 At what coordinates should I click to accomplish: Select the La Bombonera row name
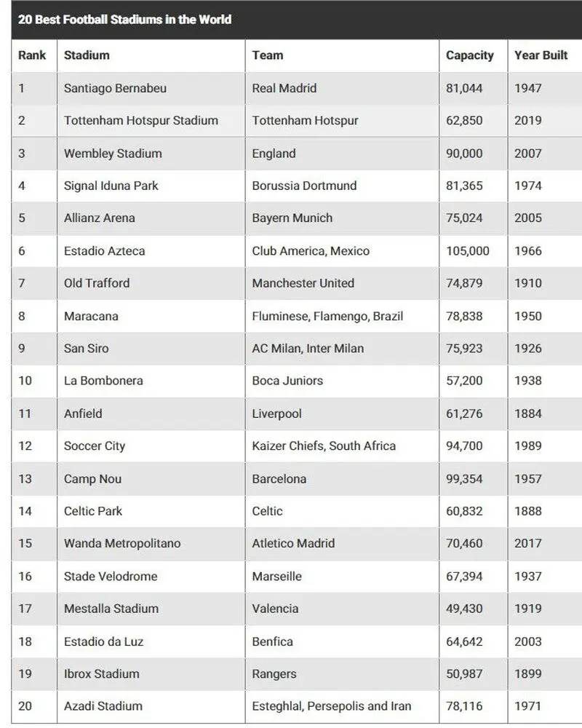point(103,381)
